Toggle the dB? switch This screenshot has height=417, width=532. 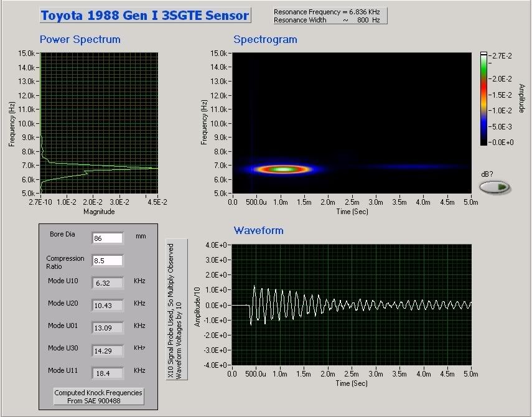(495, 187)
